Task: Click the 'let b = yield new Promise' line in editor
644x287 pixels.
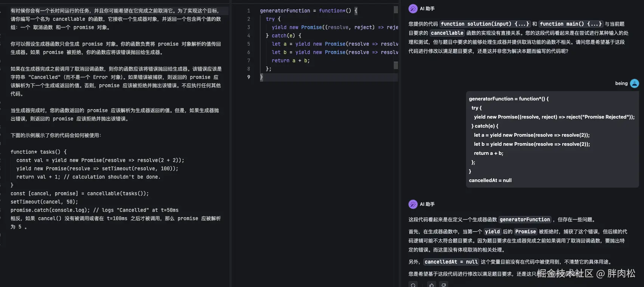Action: [x=334, y=52]
